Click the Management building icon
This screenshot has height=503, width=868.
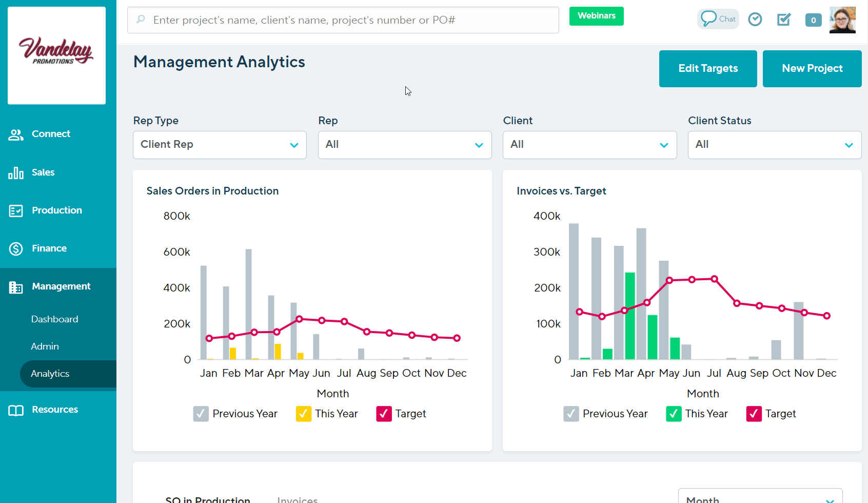pos(16,287)
